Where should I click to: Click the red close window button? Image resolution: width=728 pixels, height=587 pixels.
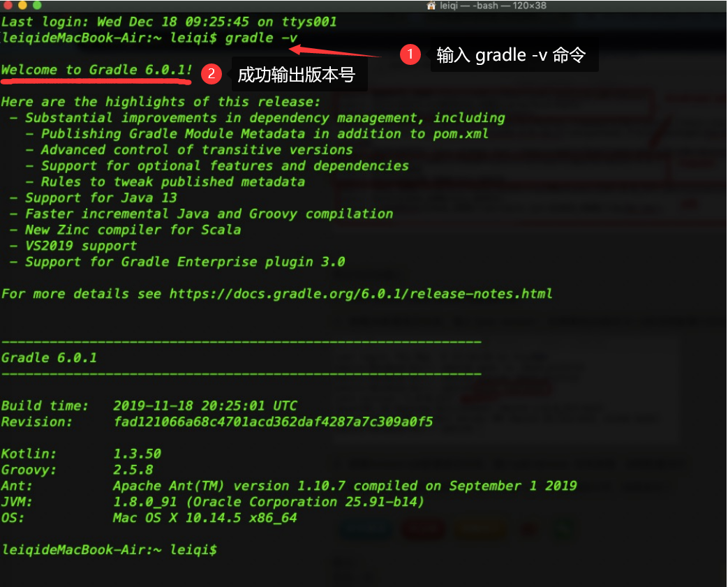coord(8,5)
